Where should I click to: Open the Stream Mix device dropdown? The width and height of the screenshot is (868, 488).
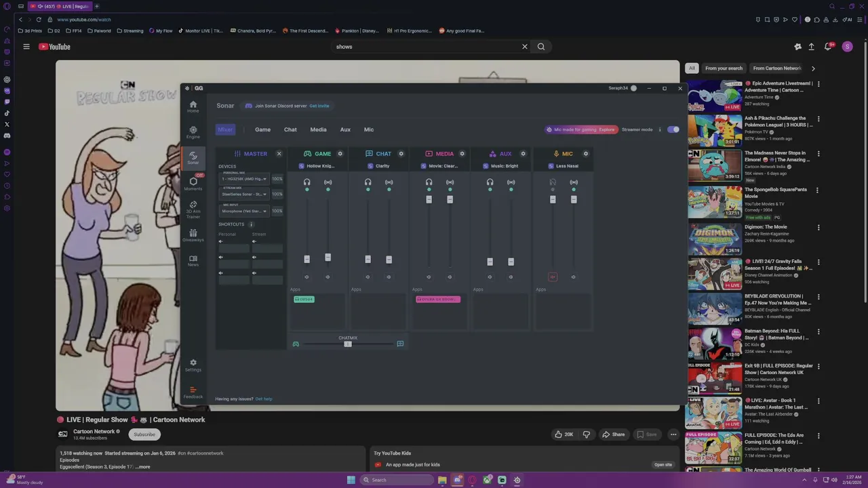[x=244, y=195]
